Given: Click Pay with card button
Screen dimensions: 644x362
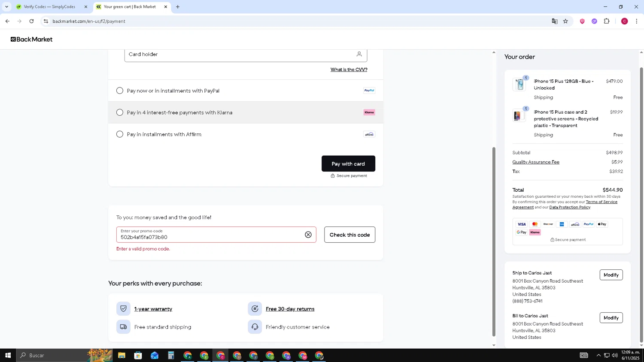Looking at the screenshot, I should pyautogui.click(x=348, y=164).
